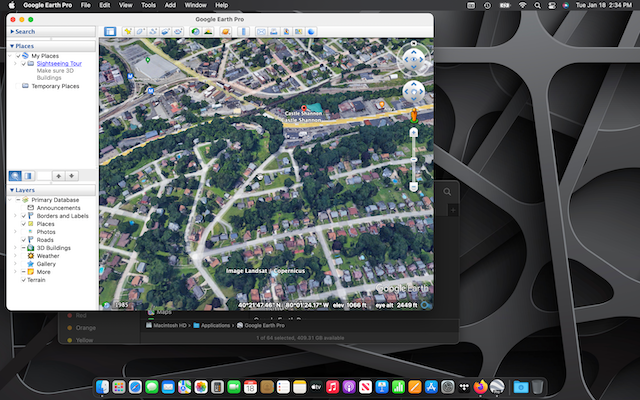640x400 pixels.
Task: Click the zoom slider on the map
Action: click(x=413, y=160)
